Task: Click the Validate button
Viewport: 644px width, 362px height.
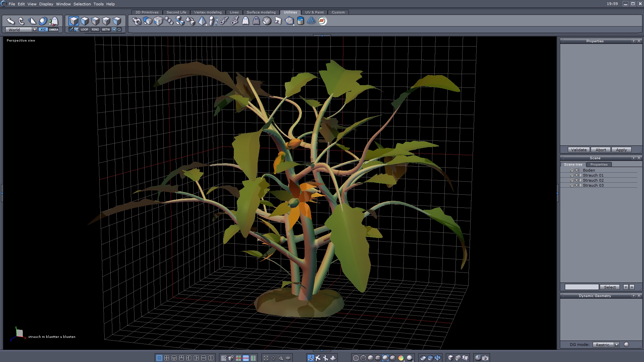Action: coord(579,150)
